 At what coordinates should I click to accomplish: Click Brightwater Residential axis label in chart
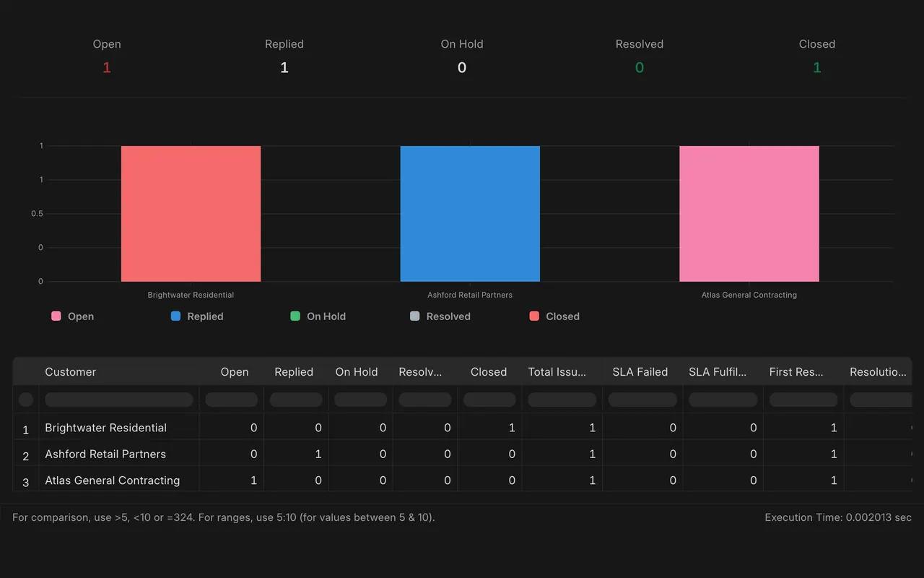[191, 295]
